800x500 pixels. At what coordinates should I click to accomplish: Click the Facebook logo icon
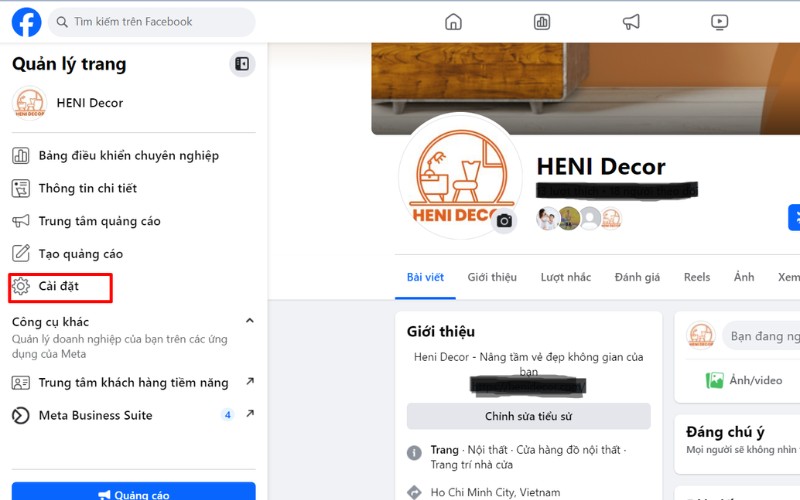point(27,22)
